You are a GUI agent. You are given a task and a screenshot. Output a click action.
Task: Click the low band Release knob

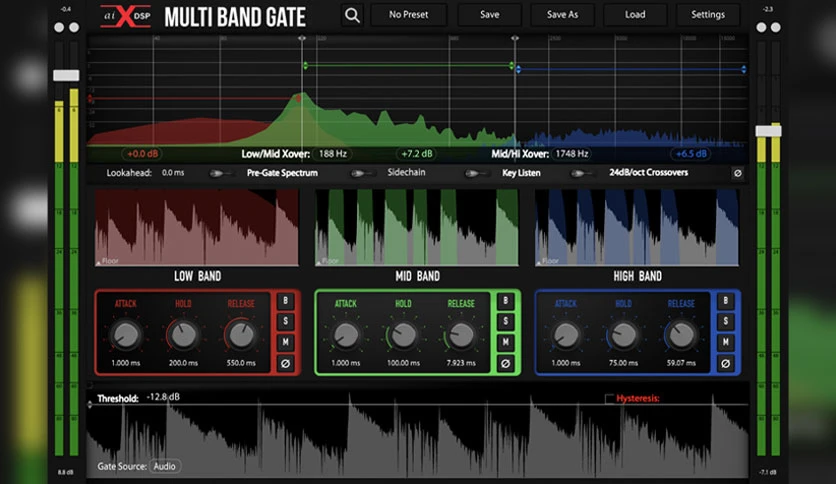click(x=241, y=335)
